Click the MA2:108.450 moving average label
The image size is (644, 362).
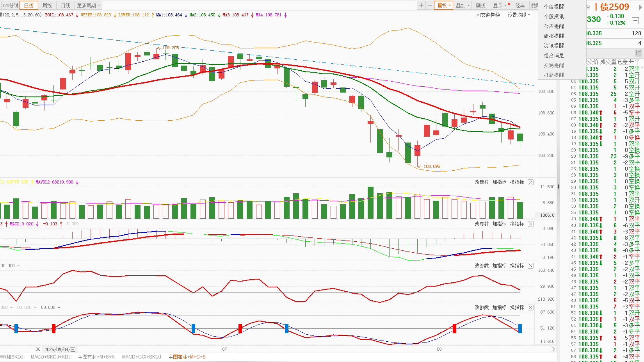tap(202, 15)
